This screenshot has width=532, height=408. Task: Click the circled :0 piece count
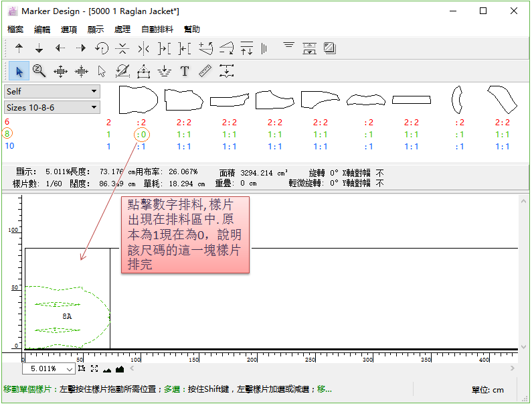[x=141, y=135]
